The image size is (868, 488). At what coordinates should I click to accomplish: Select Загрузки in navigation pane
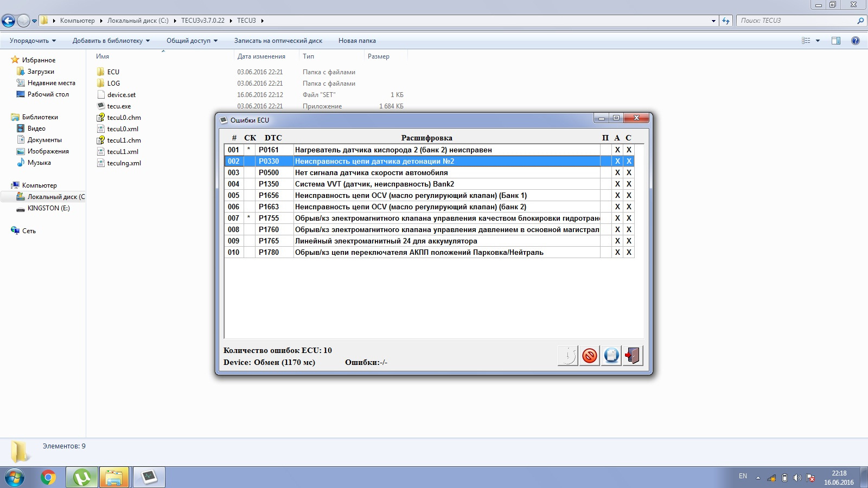point(41,72)
